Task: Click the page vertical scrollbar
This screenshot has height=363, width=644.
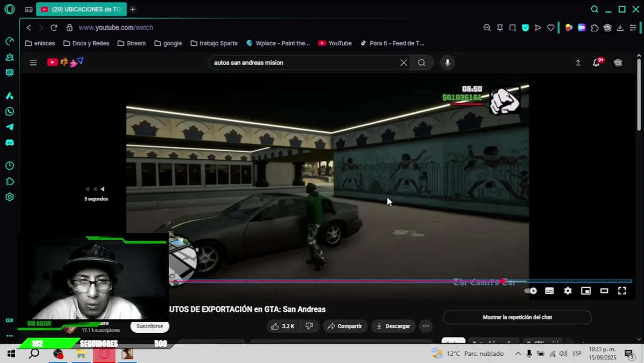Action: coord(639,96)
